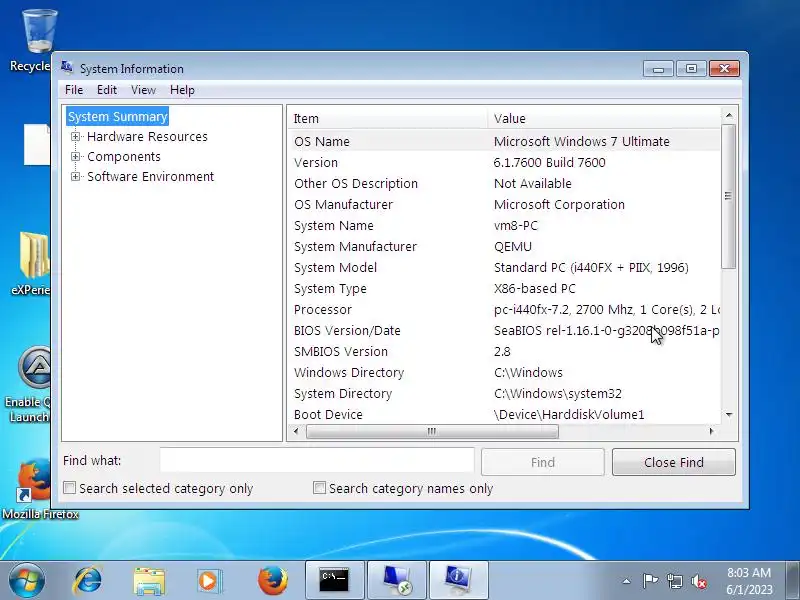Open the View menu
800x600 pixels.
point(143,90)
